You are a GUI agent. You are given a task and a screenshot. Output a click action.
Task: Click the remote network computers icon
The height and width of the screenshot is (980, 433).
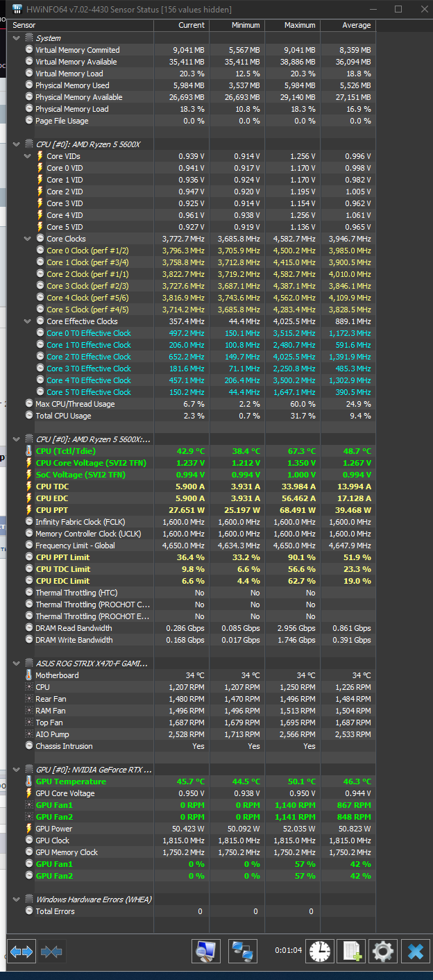point(242,951)
